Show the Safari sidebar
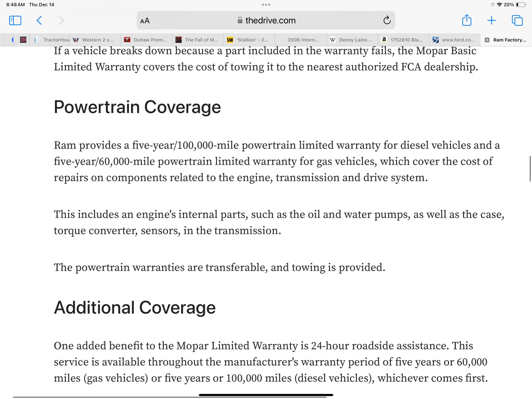This screenshot has height=399, width=532. pyautogui.click(x=15, y=20)
